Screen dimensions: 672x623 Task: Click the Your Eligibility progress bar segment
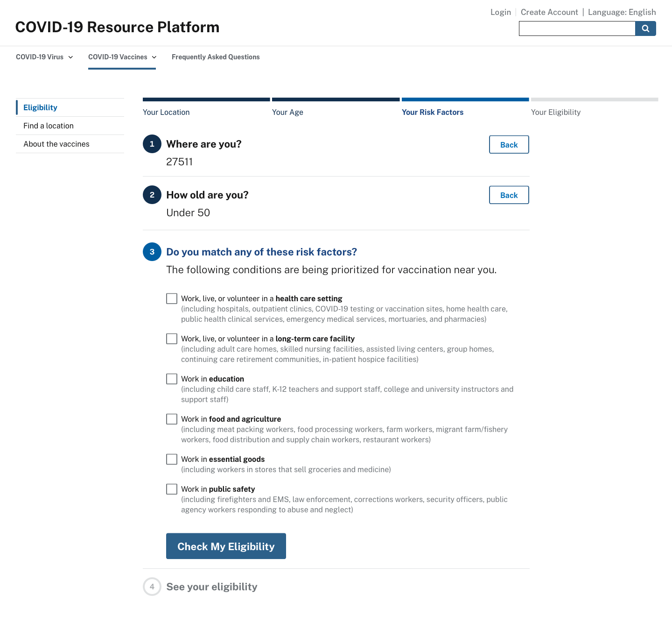(x=595, y=99)
